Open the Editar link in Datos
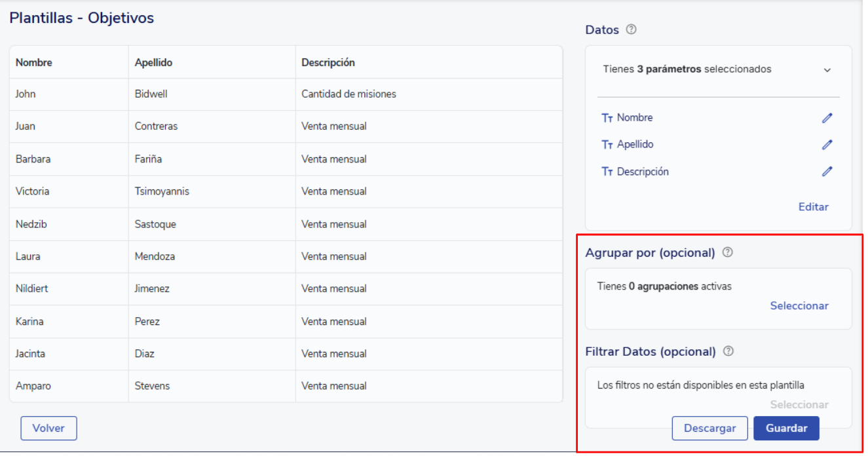Viewport: 868px width, 456px height. click(x=813, y=207)
